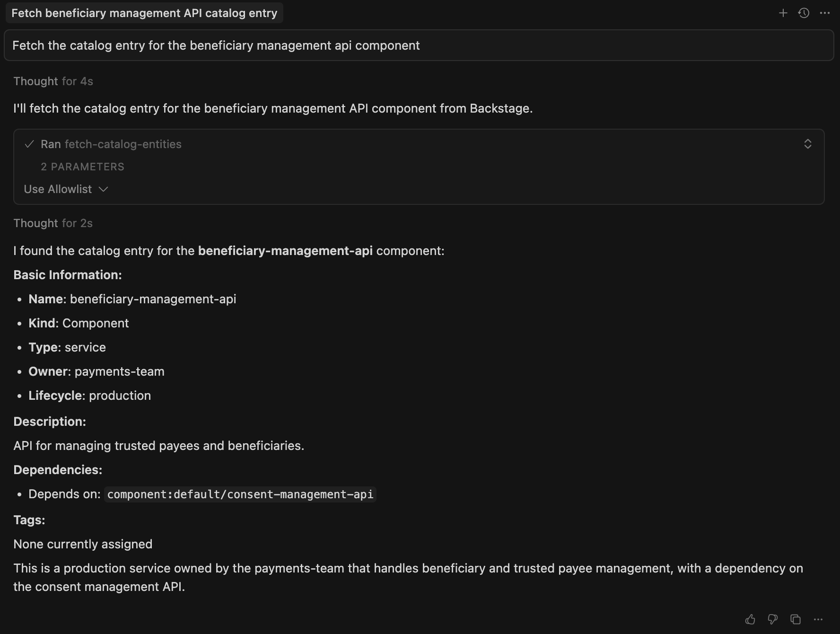
Task: Click the 'Fetch beneficiary management API catalog entry' title chip
Action: click(x=144, y=13)
